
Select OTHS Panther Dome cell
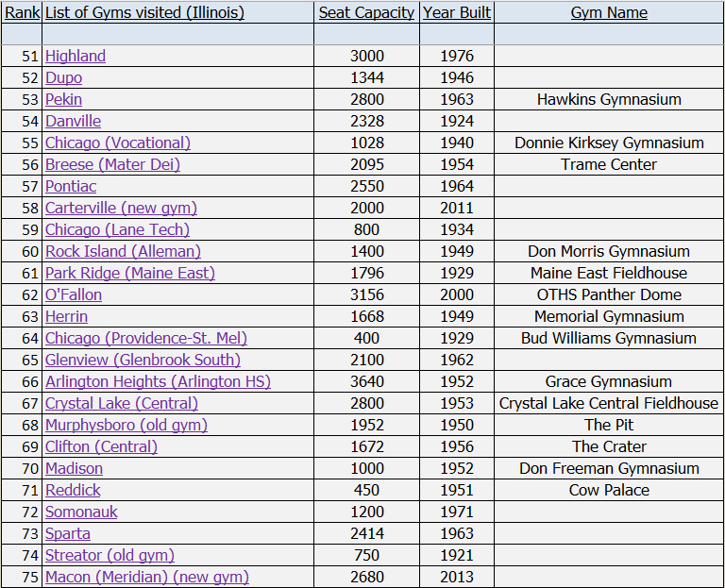(x=609, y=294)
